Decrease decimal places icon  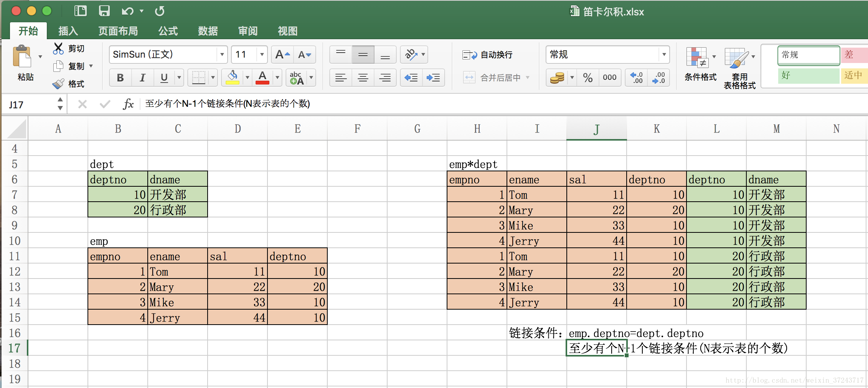658,78
